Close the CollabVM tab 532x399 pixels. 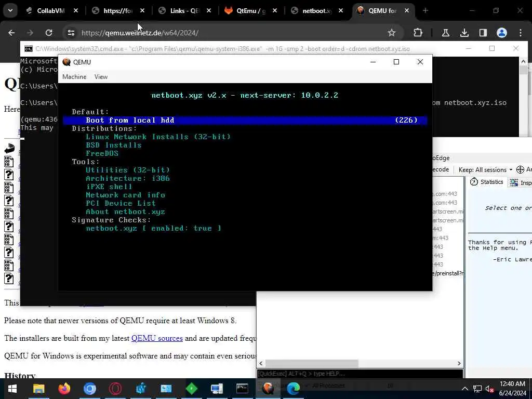click(x=76, y=11)
